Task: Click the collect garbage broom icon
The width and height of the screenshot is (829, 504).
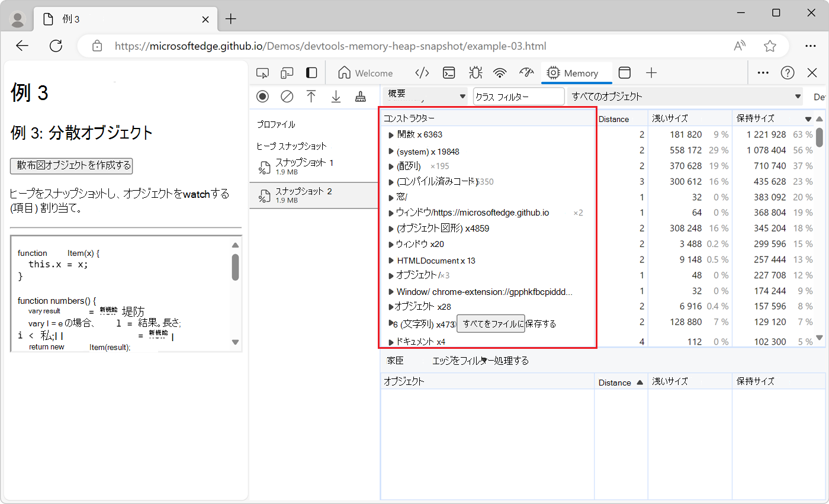Action: [360, 97]
